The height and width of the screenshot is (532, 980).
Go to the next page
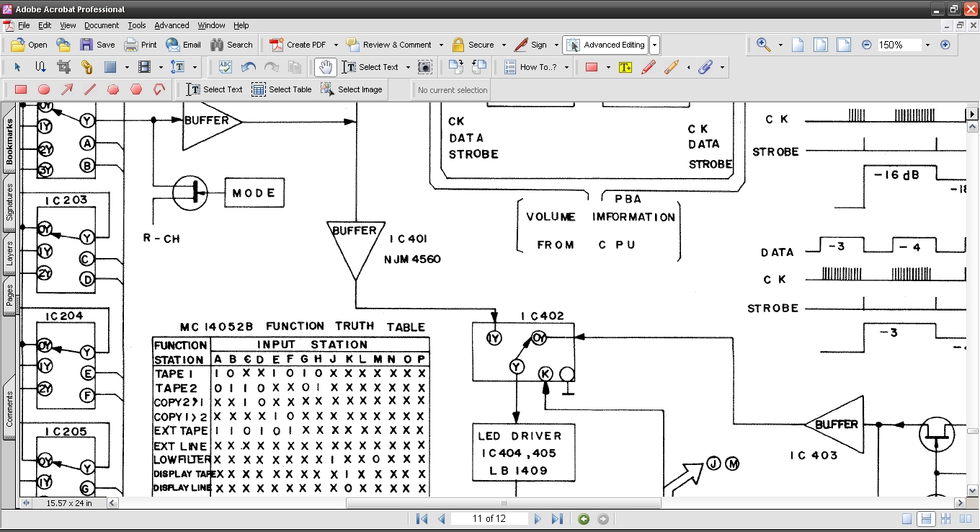538,519
